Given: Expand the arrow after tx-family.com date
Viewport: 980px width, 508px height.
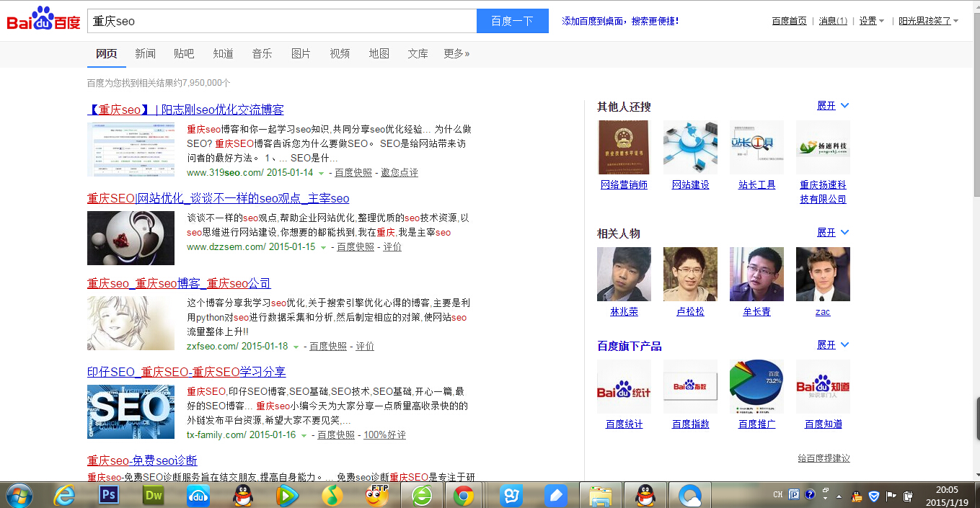Looking at the screenshot, I should pos(304,436).
